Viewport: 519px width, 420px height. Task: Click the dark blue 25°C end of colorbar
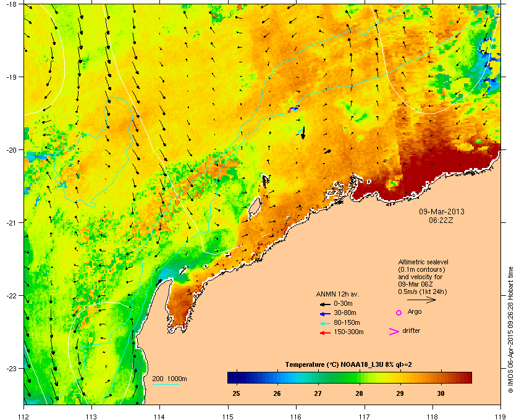pyautogui.click(x=233, y=377)
